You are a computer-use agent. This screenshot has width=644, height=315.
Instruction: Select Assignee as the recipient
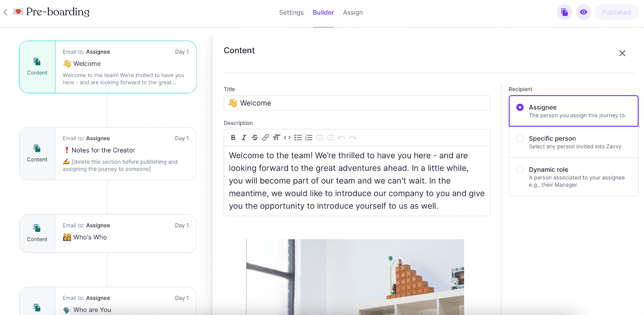[x=520, y=107]
